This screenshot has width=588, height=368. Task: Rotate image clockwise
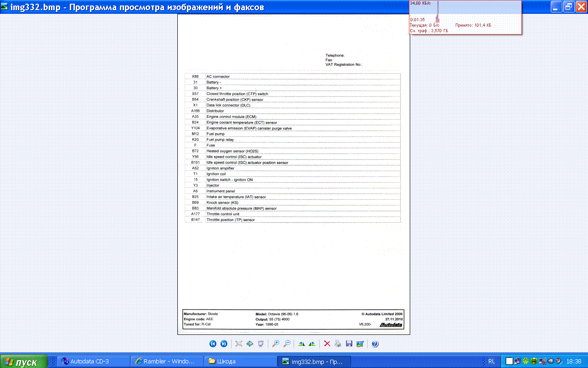click(x=301, y=344)
